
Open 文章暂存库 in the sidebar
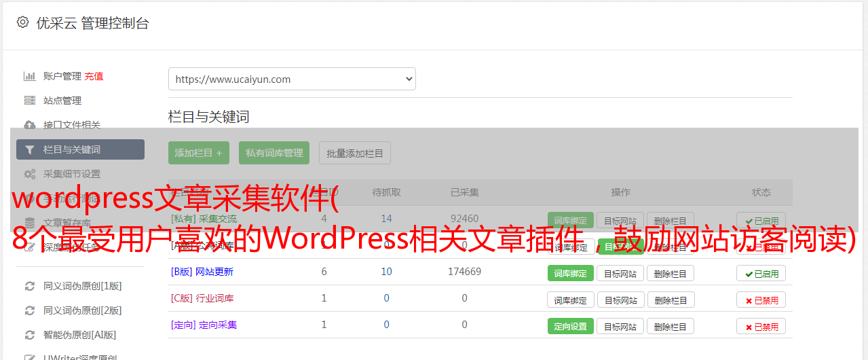(67, 222)
